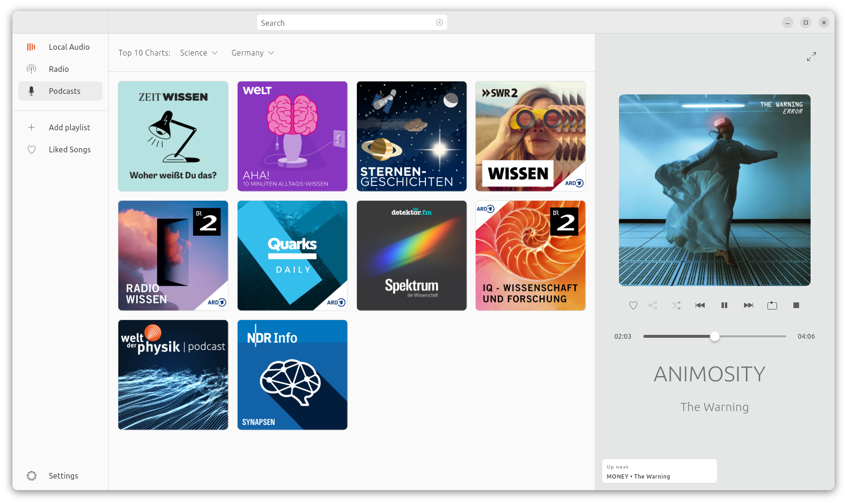Open Local Audio section

point(60,47)
